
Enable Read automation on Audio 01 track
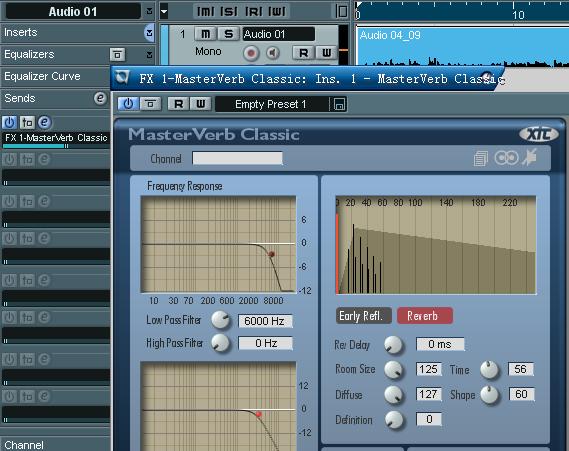click(x=304, y=53)
